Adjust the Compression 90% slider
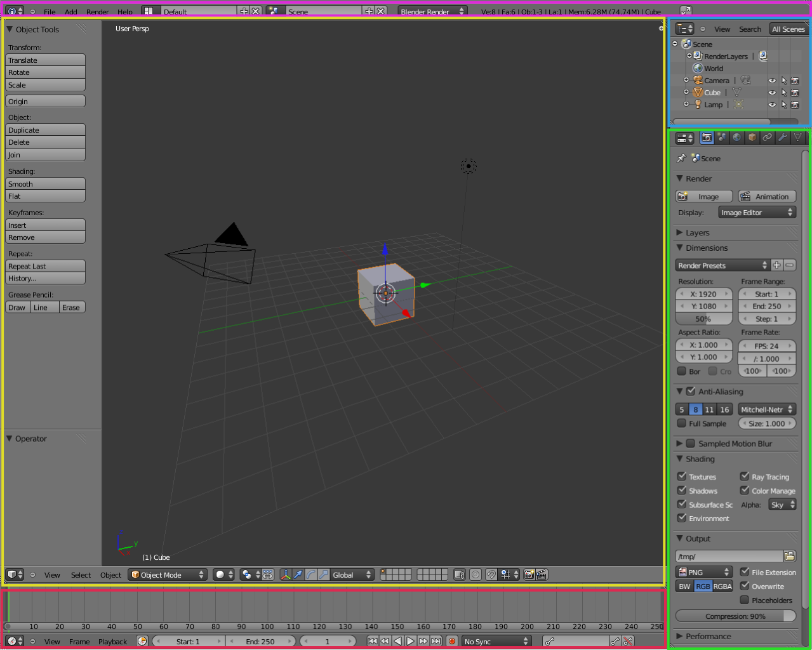 [735, 616]
